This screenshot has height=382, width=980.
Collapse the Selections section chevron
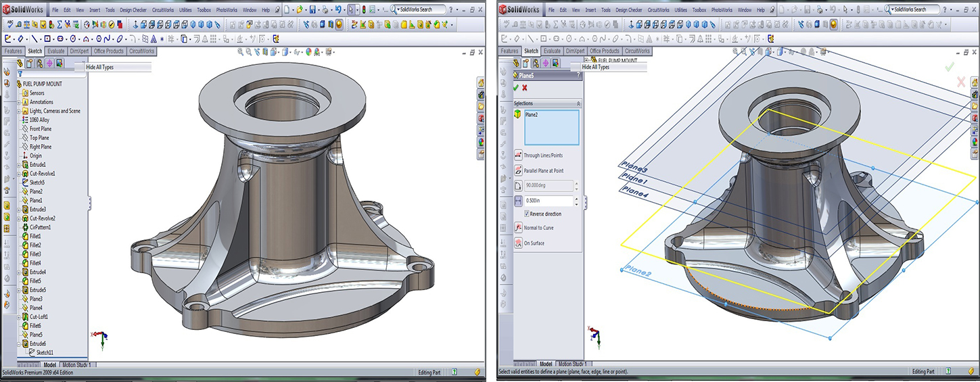tap(578, 103)
